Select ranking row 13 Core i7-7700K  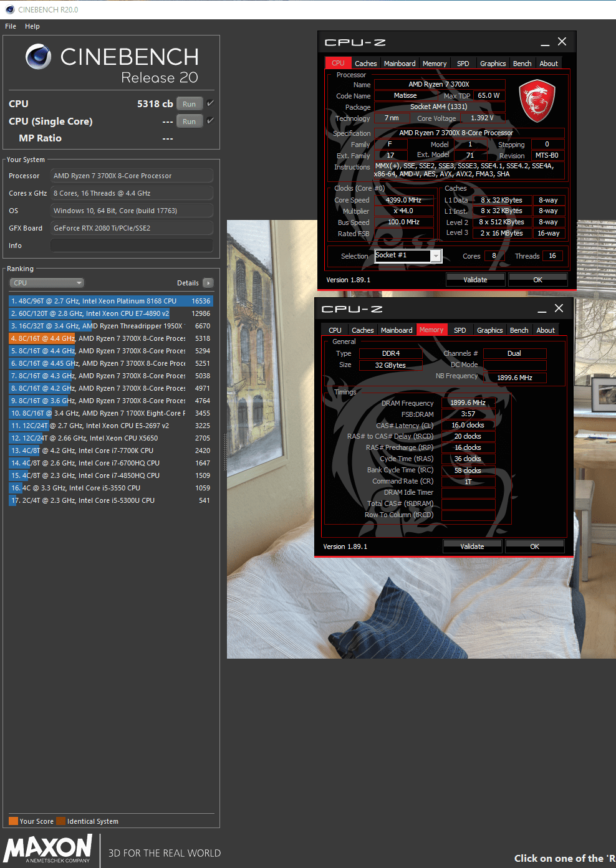pyautogui.click(x=111, y=451)
